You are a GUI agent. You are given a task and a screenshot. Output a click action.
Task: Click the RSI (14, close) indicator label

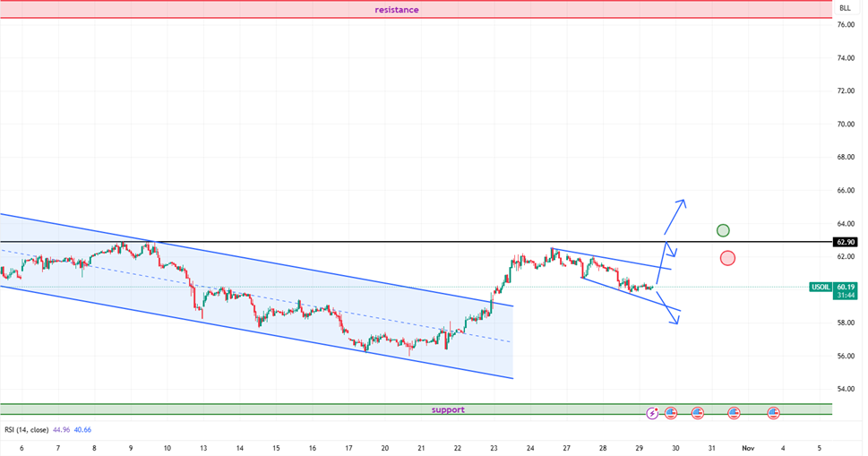point(34,429)
